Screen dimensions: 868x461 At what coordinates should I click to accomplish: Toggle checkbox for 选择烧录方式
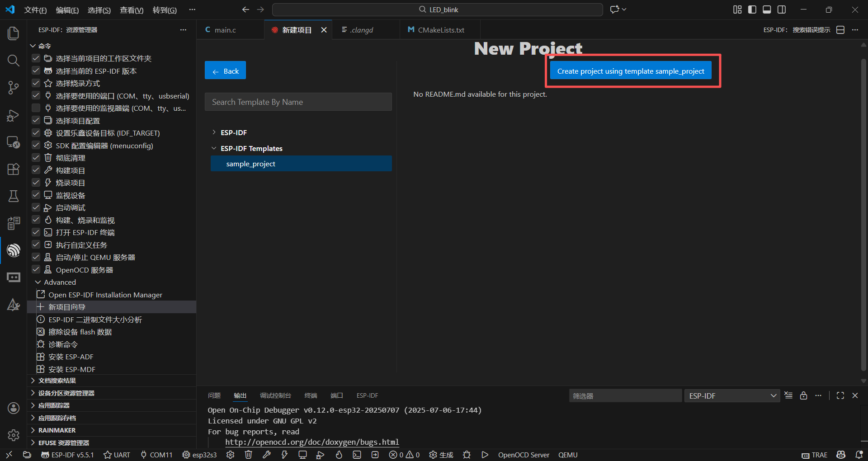coord(36,83)
